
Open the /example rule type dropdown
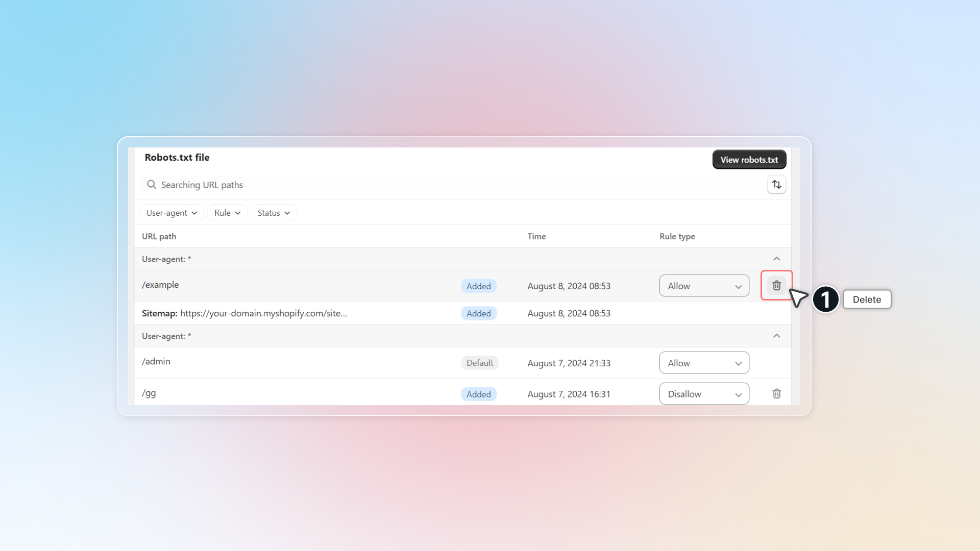point(704,286)
